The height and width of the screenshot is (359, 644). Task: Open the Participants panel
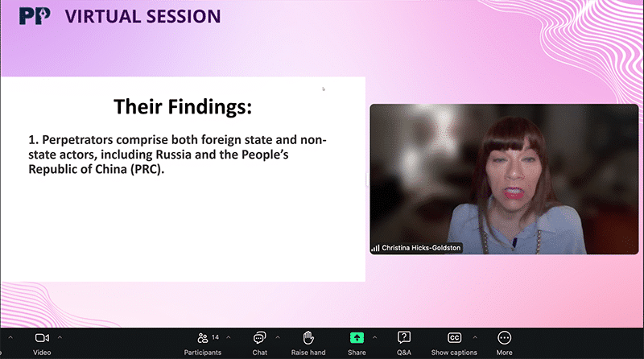[x=203, y=338]
